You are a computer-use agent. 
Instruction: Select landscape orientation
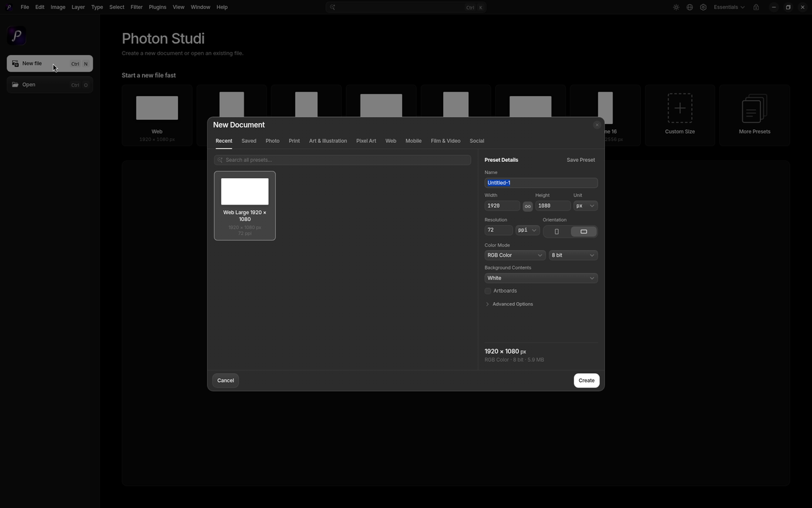584,232
